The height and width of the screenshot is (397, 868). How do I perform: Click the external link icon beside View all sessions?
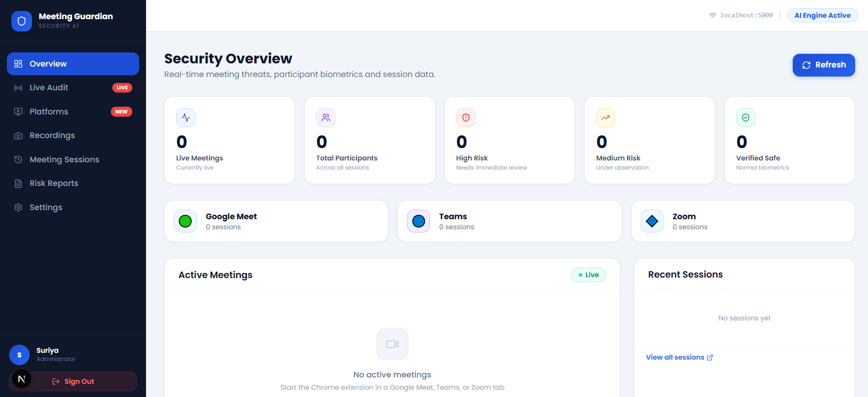(710, 358)
